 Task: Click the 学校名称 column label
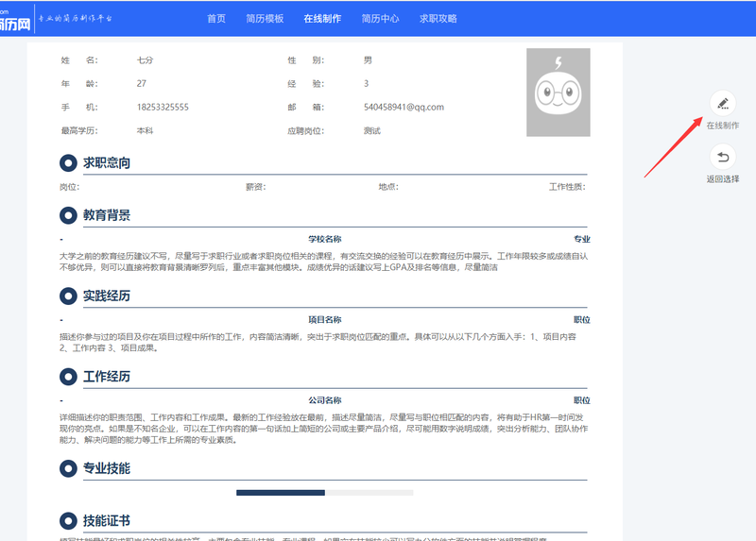(325, 239)
